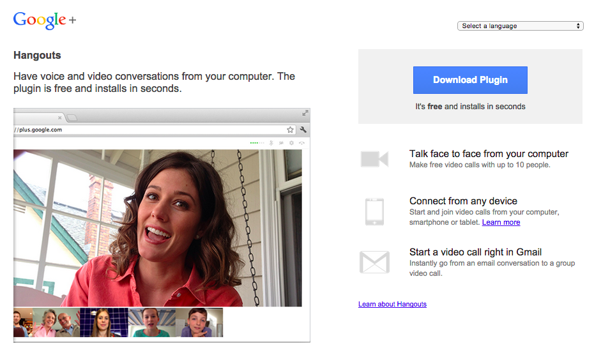
Task: Click the mute microphone icon in the hangout
Action: point(271,143)
